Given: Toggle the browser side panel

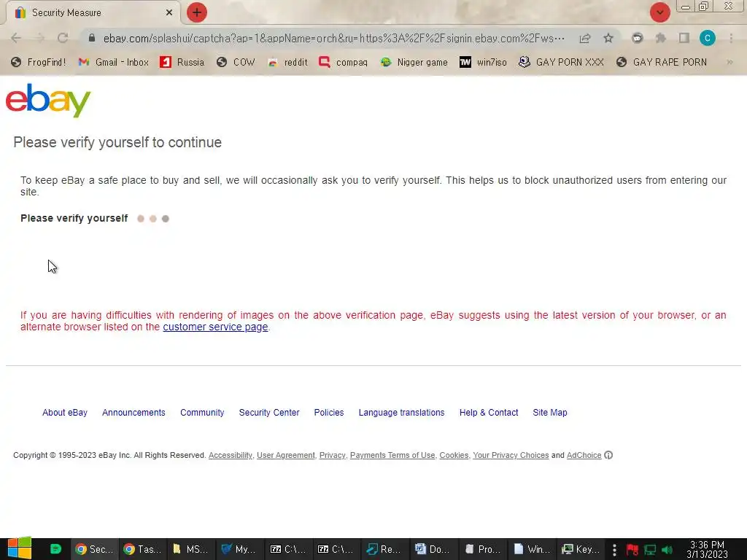Looking at the screenshot, I should [x=684, y=38].
